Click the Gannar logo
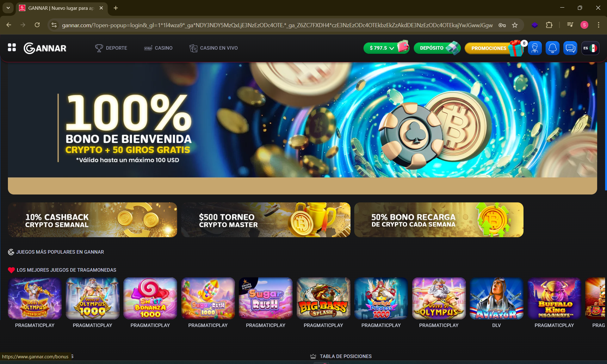607x364 pixels. point(45,48)
